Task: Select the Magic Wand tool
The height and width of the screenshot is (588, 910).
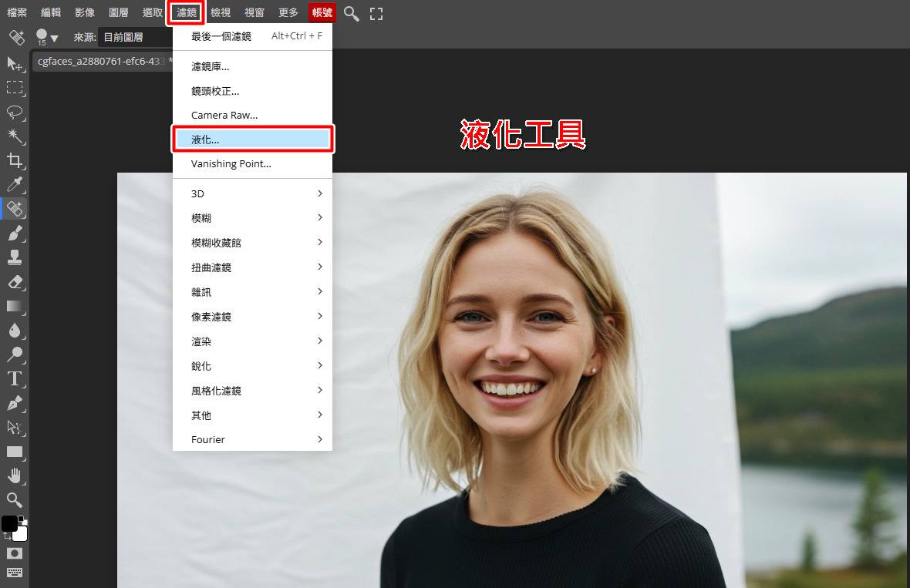Action: [14, 136]
